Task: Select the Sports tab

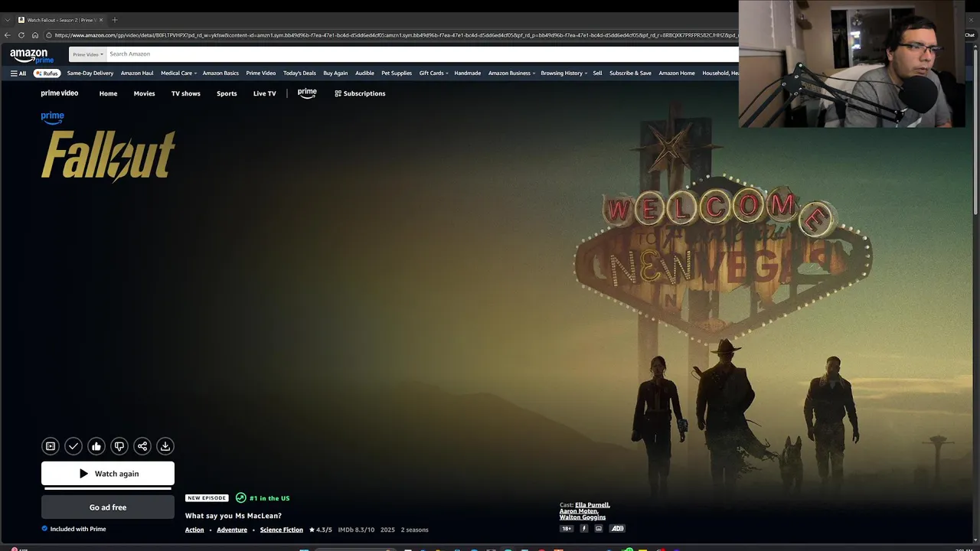Action: (227, 93)
